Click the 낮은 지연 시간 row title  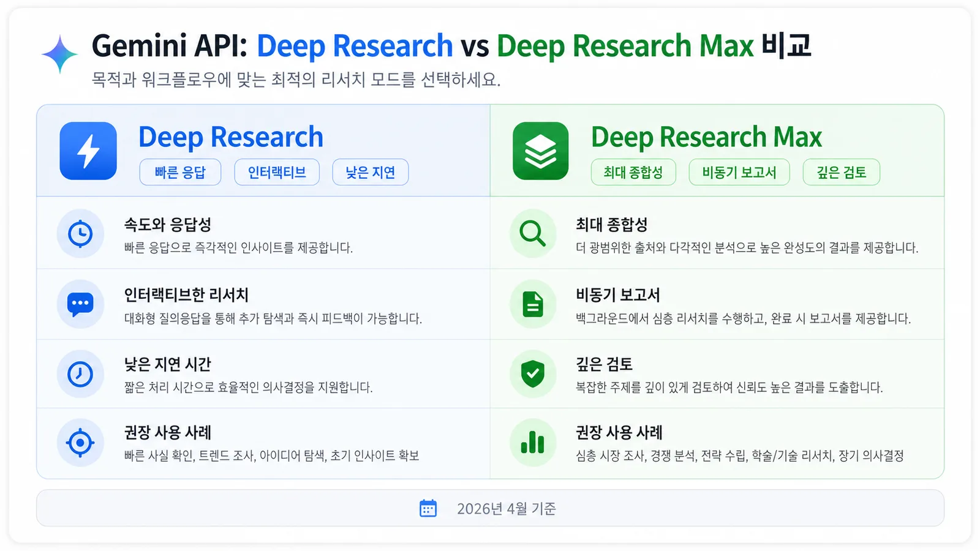(168, 364)
